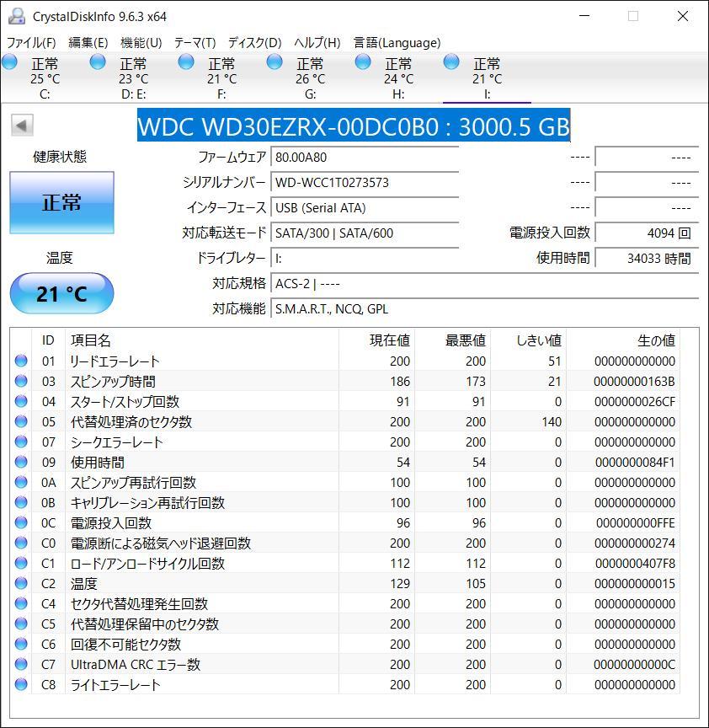The image size is (709, 728).
Task: Click the serial number field WD-WCC1T0273573
Action: pyautogui.click(x=365, y=183)
